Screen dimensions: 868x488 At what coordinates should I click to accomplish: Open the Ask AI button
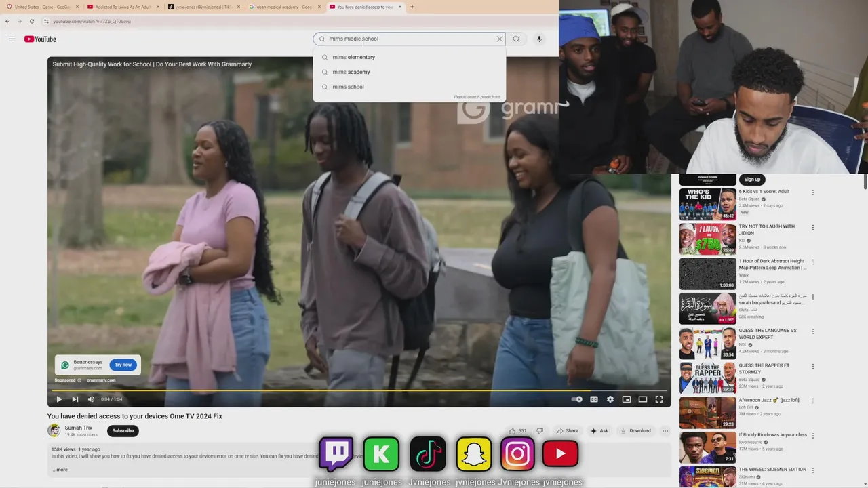tap(599, 431)
